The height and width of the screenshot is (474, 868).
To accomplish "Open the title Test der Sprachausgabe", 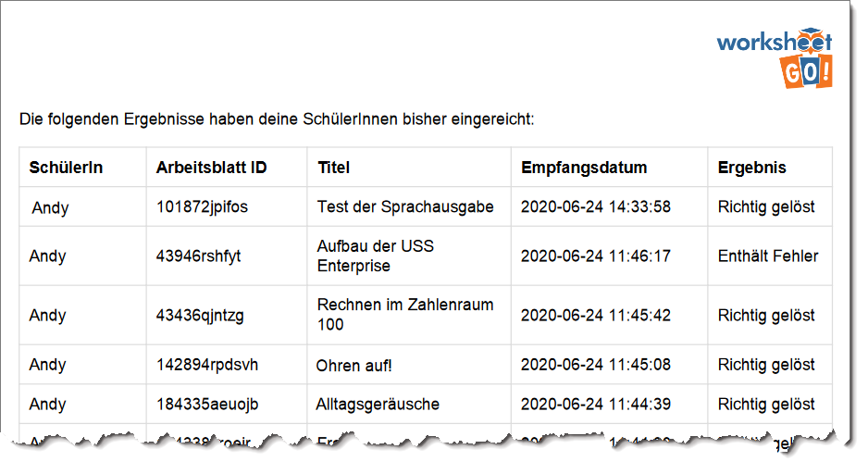I will [405, 207].
